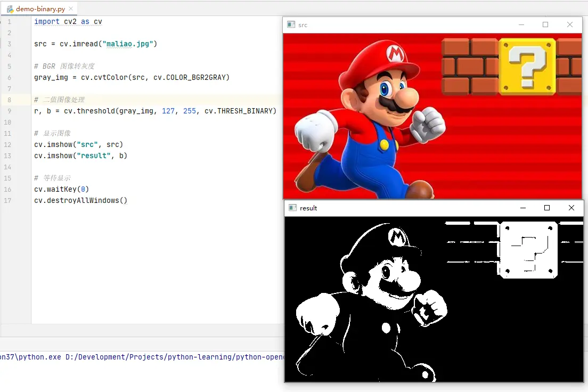This screenshot has width=588, height=392.
Task: Click the threshold value 127
Action: [168, 111]
